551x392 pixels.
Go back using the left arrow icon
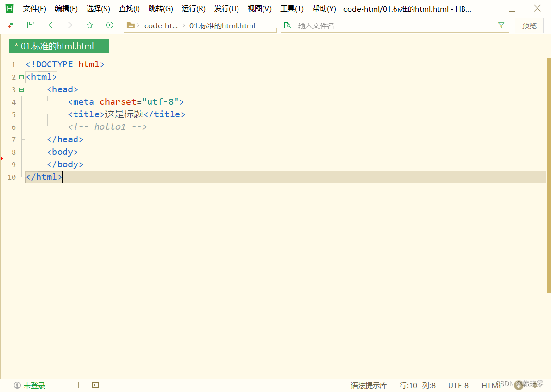[50, 25]
